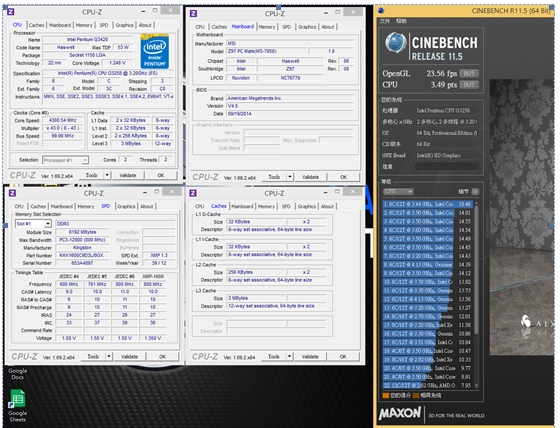Select the Caches tab in the SPD CPU-Z window
560x428 pixels.
[x=38, y=206]
